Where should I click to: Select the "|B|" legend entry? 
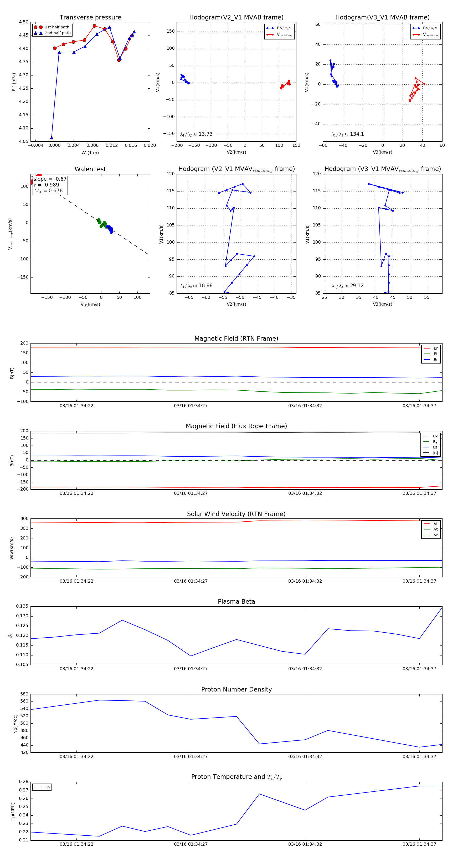coord(431,453)
